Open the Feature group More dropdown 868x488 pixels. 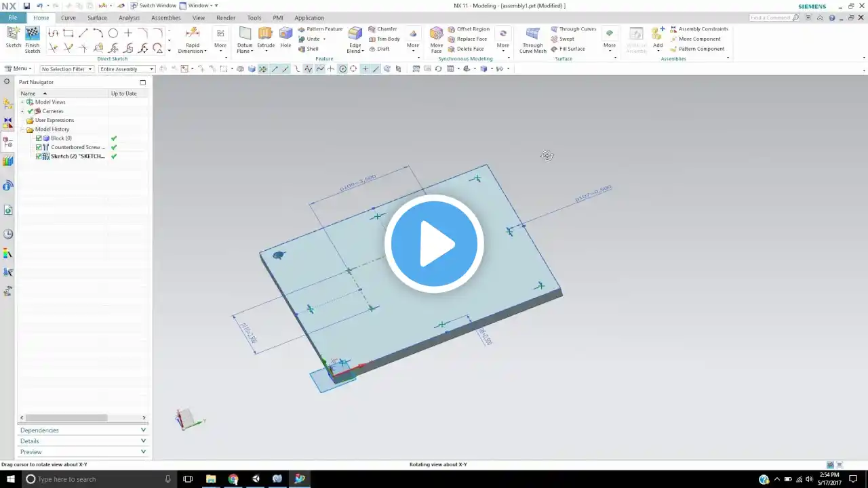click(x=413, y=39)
